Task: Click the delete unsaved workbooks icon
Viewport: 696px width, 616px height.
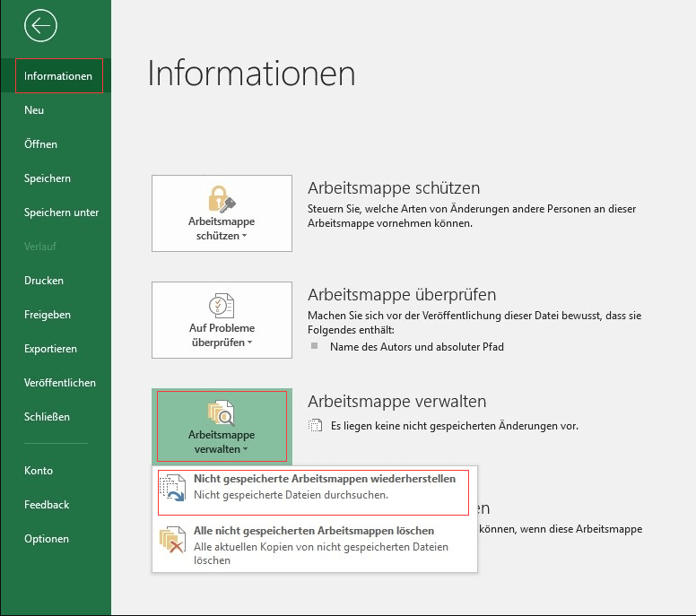Action: [x=172, y=540]
